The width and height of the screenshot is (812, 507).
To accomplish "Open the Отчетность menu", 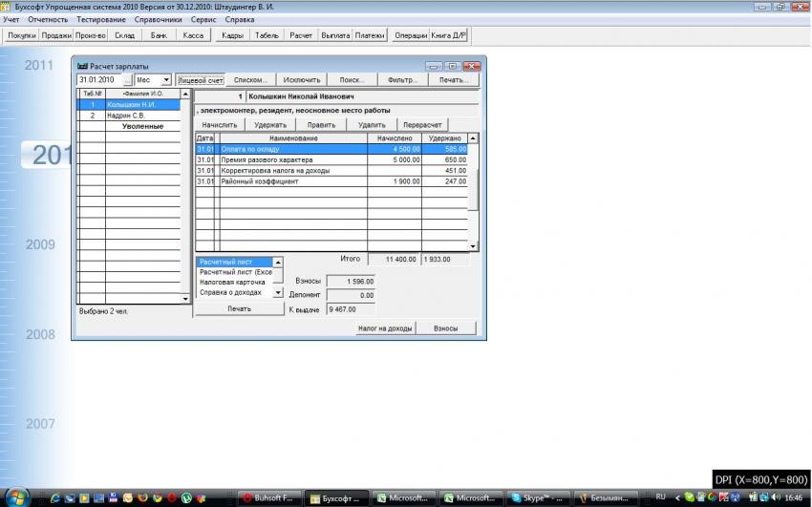I will (48, 19).
